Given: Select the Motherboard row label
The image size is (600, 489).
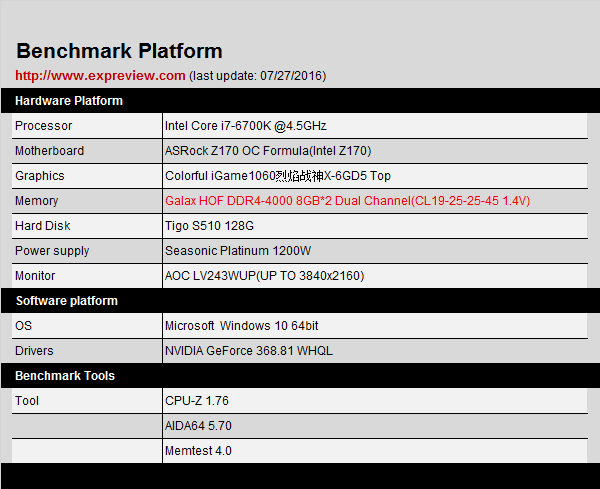Looking at the screenshot, I should (x=49, y=151).
